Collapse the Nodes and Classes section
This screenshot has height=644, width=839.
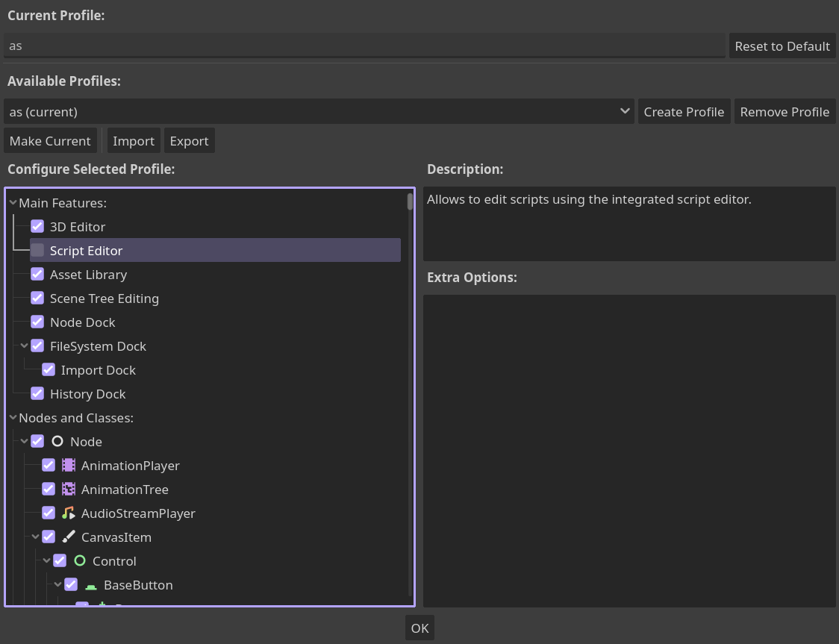click(x=13, y=417)
